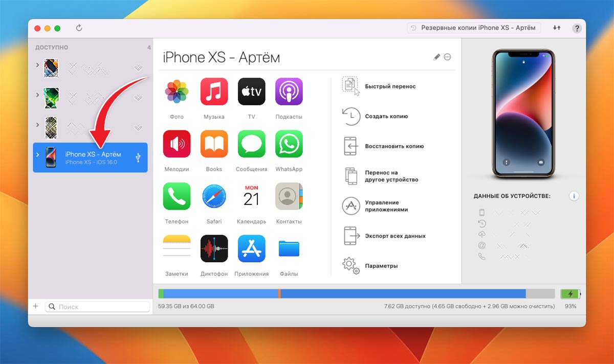Open the Подкасты podcasts icon

coord(289,92)
